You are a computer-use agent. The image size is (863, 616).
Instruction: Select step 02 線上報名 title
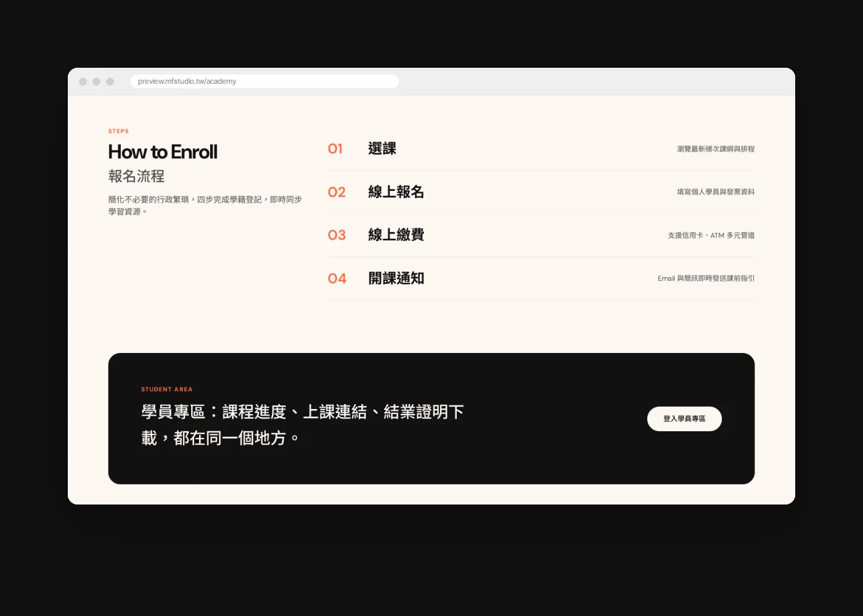point(396,192)
